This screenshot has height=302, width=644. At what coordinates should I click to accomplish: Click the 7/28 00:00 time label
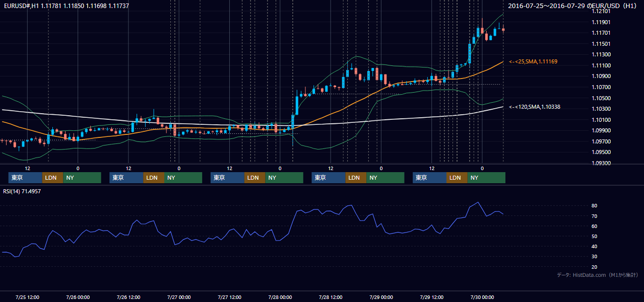pyautogui.click(x=280, y=297)
